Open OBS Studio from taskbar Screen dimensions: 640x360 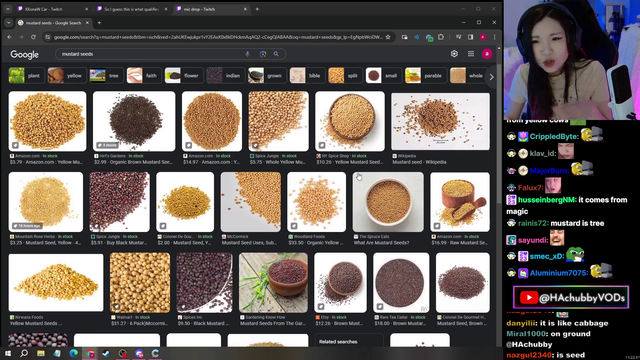[x=123, y=353]
